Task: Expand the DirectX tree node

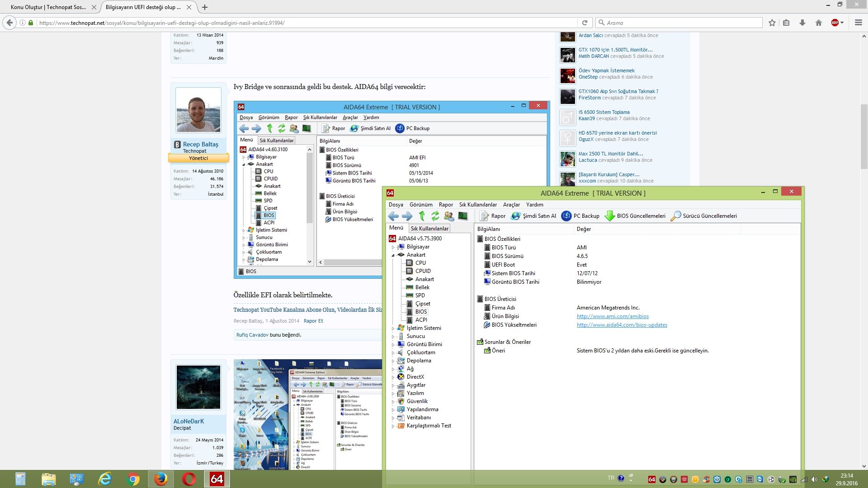Action: 393,377
